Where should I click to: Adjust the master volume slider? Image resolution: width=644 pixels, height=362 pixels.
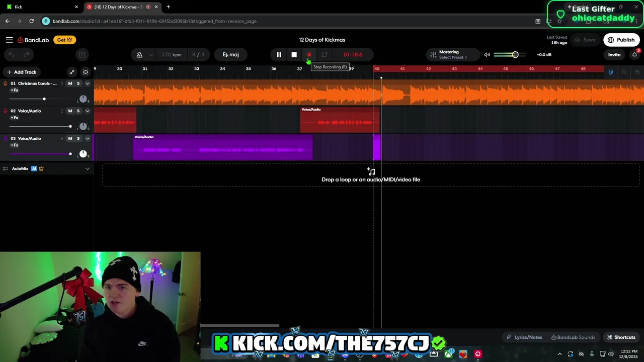click(510, 55)
